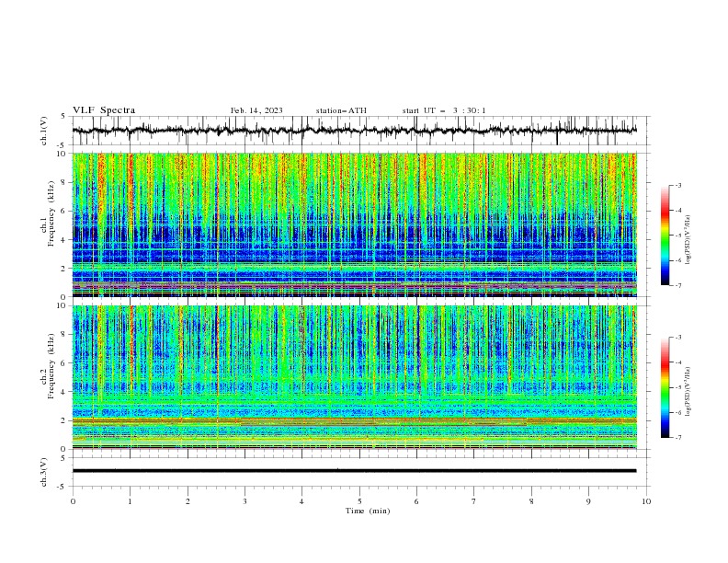Viewport: 728px width, 563px height.
Task: Click the upper PSD color scale bar
Action: click(665, 235)
